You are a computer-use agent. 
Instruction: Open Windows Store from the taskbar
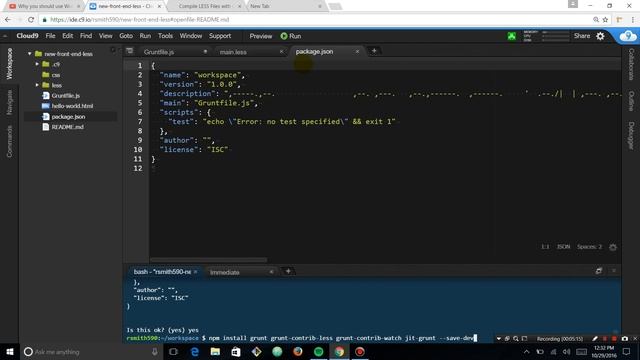click(x=236, y=351)
